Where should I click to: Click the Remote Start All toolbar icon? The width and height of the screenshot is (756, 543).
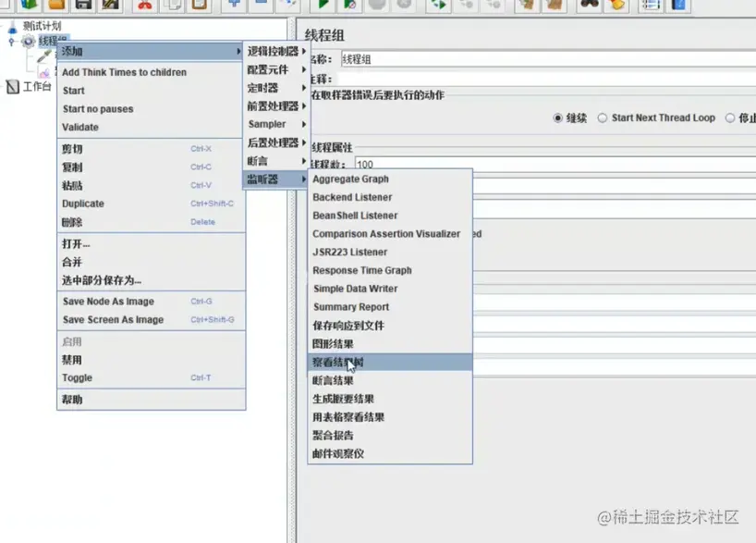coord(439,5)
